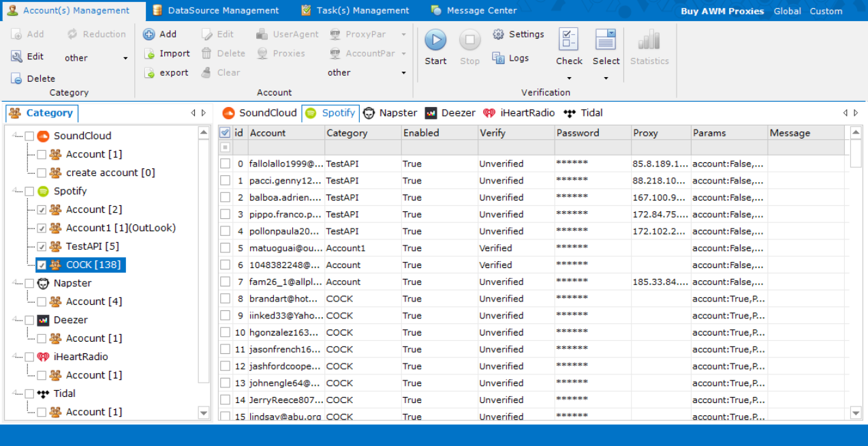This screenshot has width=868, height=446.
Task: Check the create account [0] checkbox
Action: [x=42, y=173]
